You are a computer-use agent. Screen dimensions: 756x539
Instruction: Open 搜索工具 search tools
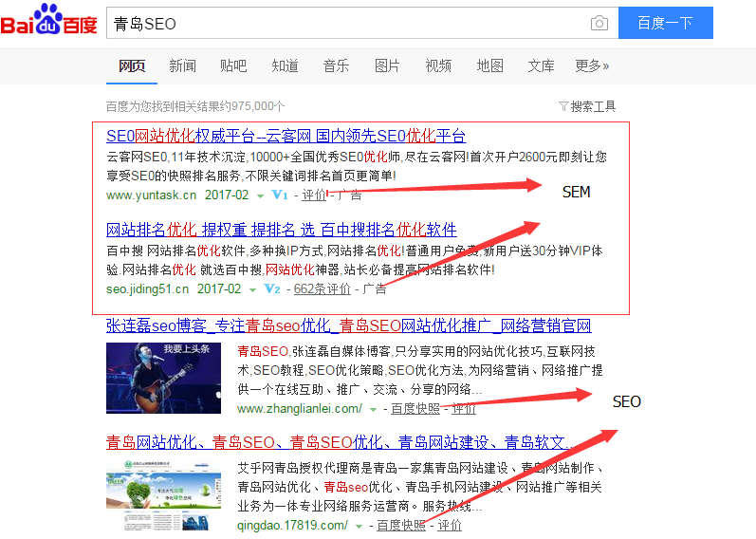(593, 106)
